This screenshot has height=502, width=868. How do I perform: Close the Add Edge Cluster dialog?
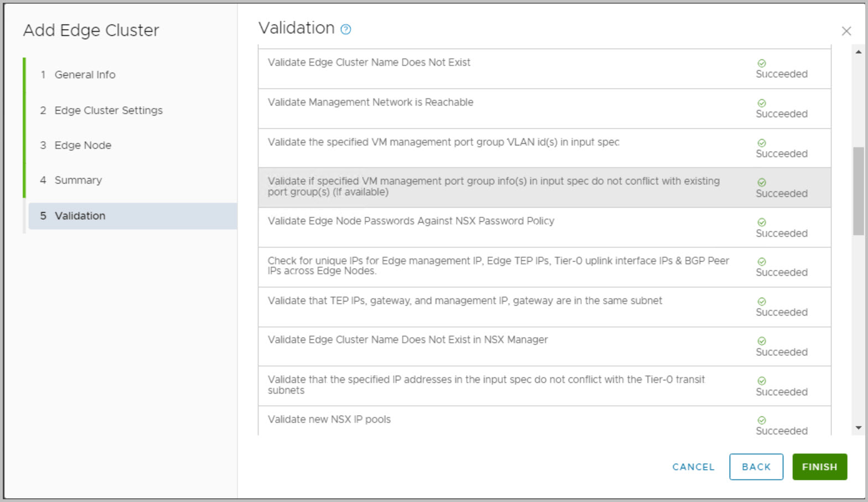(x=846, y=31)
